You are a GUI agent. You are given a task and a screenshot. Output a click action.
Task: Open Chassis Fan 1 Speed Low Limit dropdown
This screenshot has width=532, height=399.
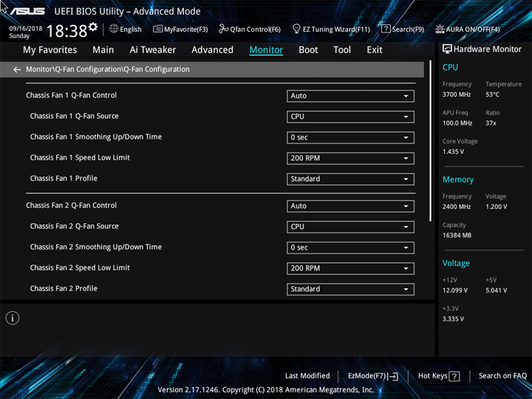[350, 158]
